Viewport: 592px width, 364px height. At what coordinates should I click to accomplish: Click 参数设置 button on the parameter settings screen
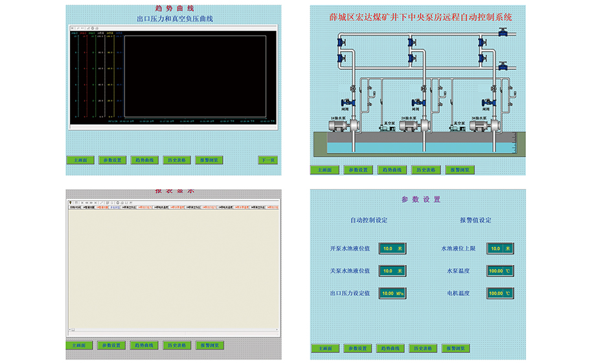point(358,348)
